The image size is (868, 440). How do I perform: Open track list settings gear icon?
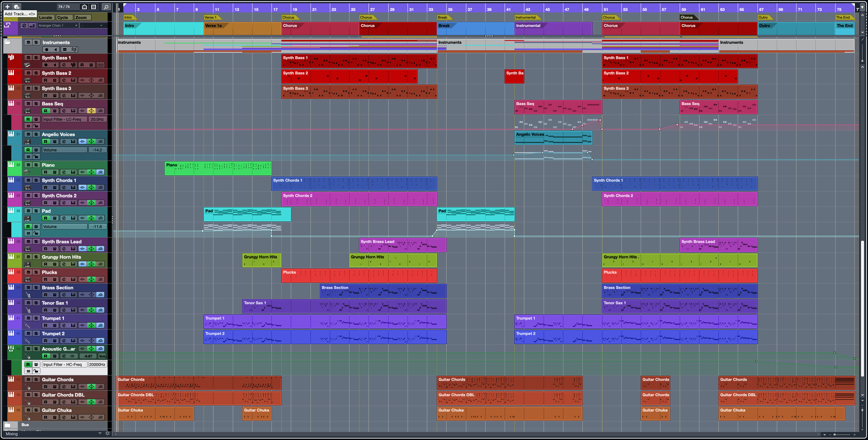(x=107, y=433)
